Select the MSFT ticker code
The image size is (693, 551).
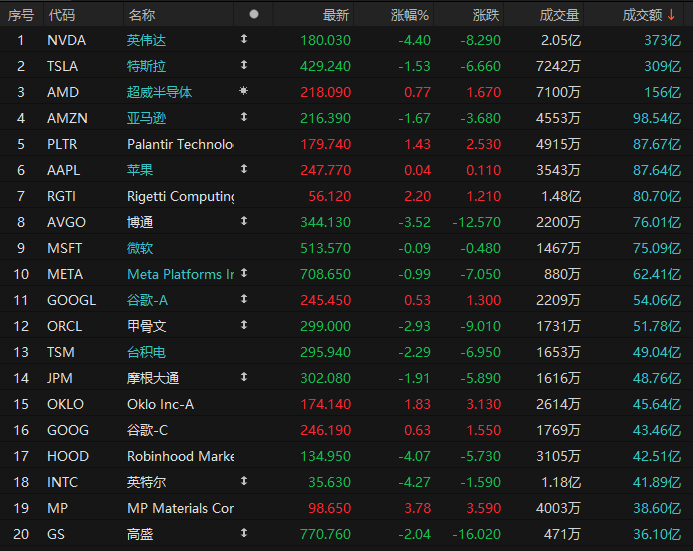pyautogui.click(x=65, y=249)
